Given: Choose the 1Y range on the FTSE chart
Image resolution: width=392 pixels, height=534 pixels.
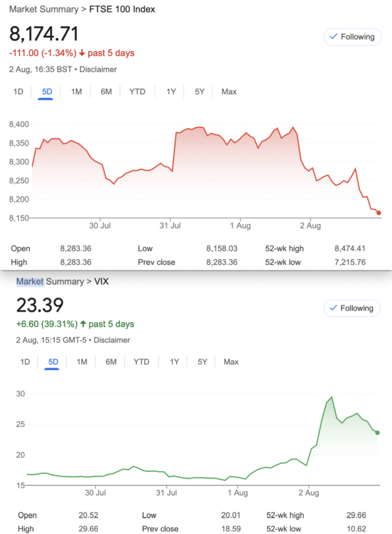Looking at the screenshot, I should (x=171, y=91).
